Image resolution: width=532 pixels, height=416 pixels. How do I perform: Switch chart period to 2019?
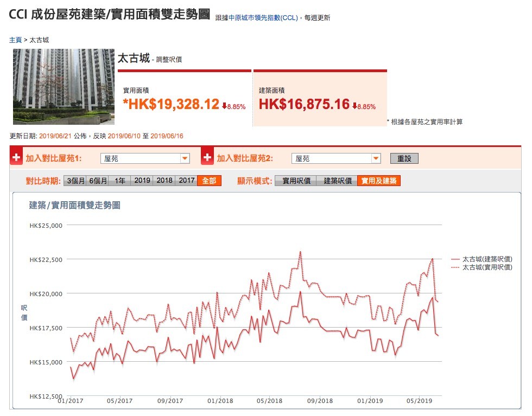(142, 181)
